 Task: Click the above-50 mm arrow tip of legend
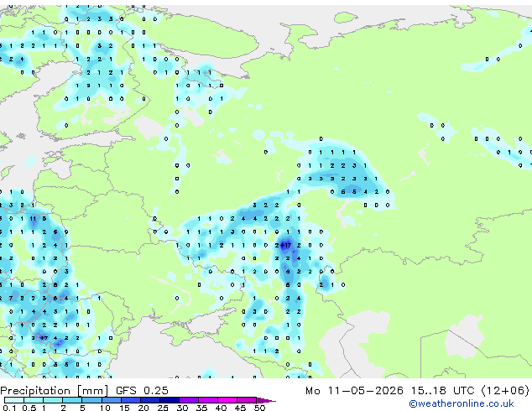click(266, 400)
